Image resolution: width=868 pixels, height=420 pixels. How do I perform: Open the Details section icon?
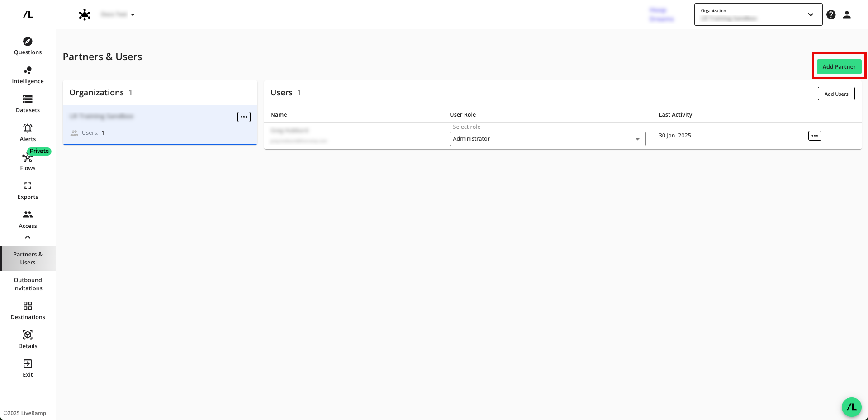pyautogui.click(x=28, y=335)
